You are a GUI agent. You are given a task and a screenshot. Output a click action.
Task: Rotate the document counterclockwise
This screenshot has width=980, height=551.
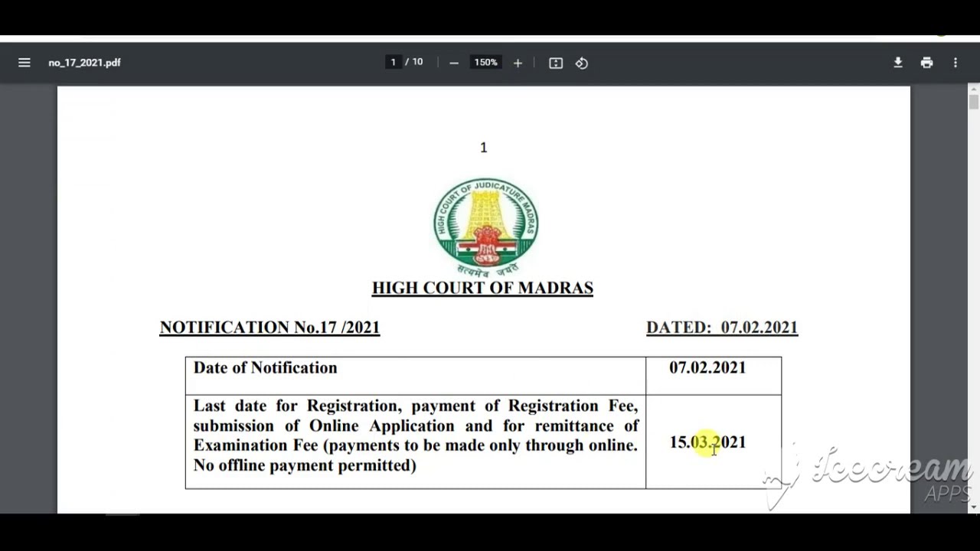582,63
